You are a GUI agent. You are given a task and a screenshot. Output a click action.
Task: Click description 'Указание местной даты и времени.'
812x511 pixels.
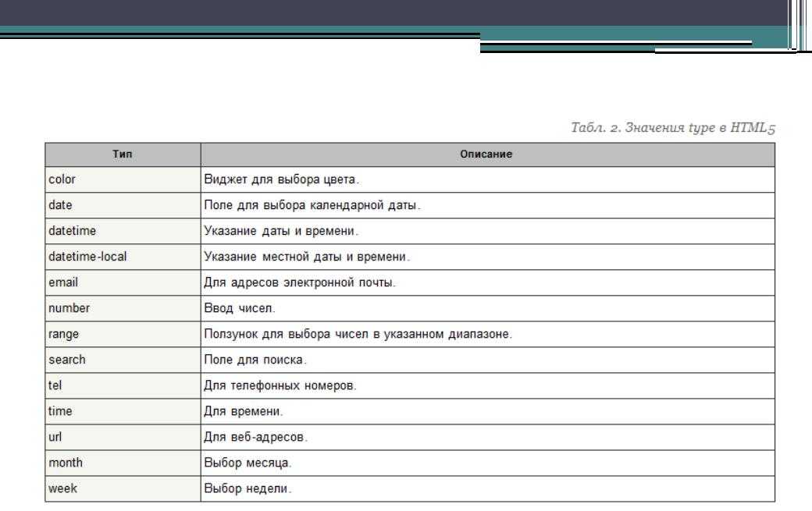[307, 257]
